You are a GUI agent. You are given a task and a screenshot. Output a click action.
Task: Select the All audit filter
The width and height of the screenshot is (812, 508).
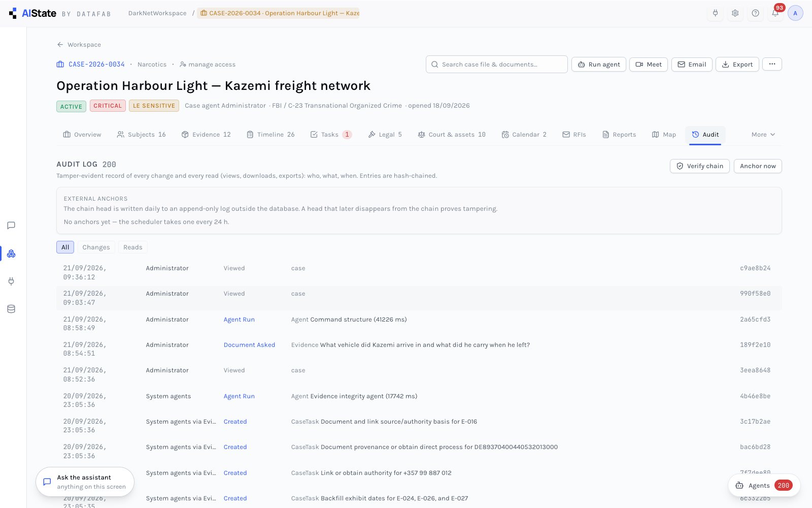[x=65, y=247]
